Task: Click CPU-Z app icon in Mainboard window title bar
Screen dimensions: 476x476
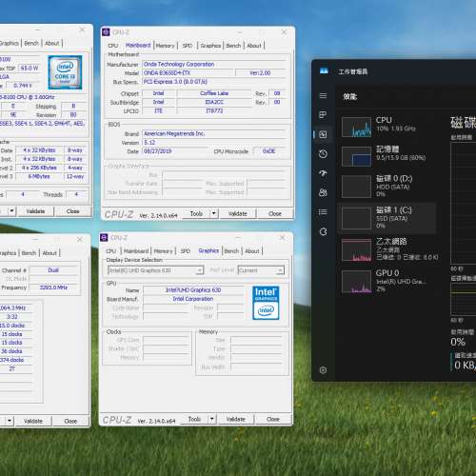Action: coord(106,32)
